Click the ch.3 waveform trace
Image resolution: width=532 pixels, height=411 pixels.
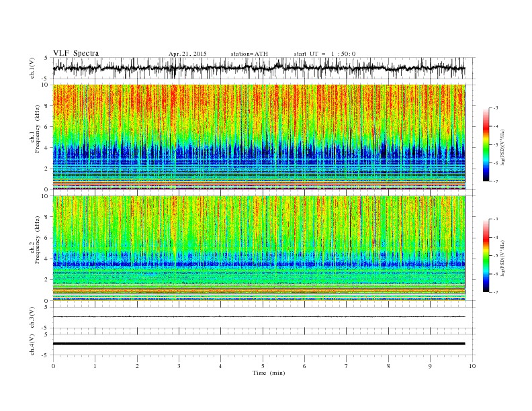click(259, 316)
